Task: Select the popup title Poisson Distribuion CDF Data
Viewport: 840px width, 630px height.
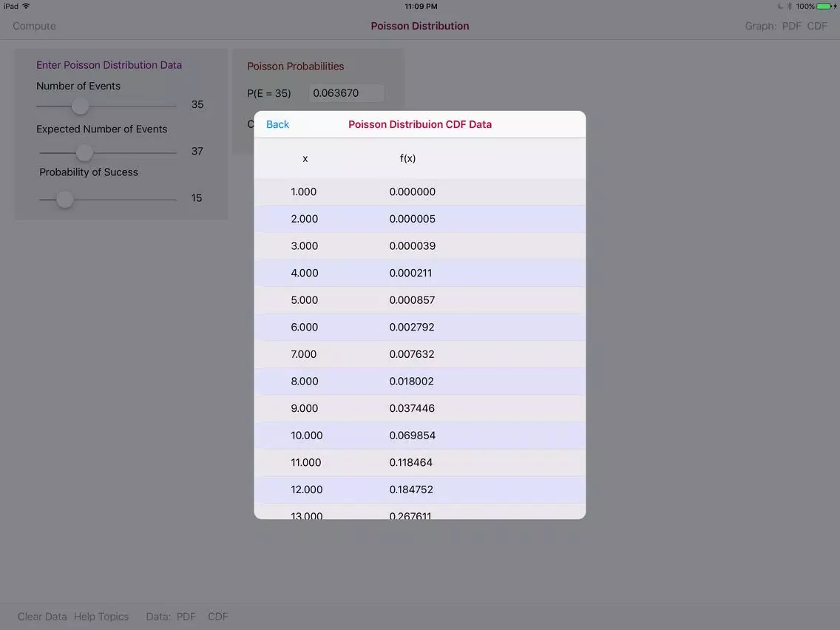Action: 420,124
